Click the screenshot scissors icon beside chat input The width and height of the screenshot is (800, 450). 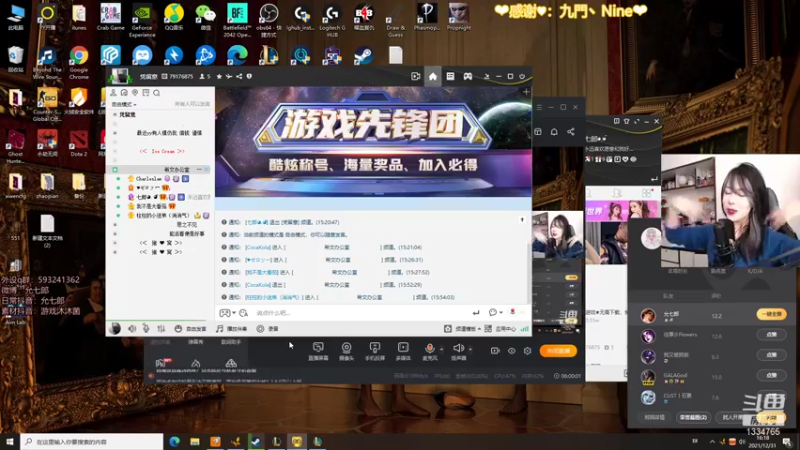coord(243,313)
